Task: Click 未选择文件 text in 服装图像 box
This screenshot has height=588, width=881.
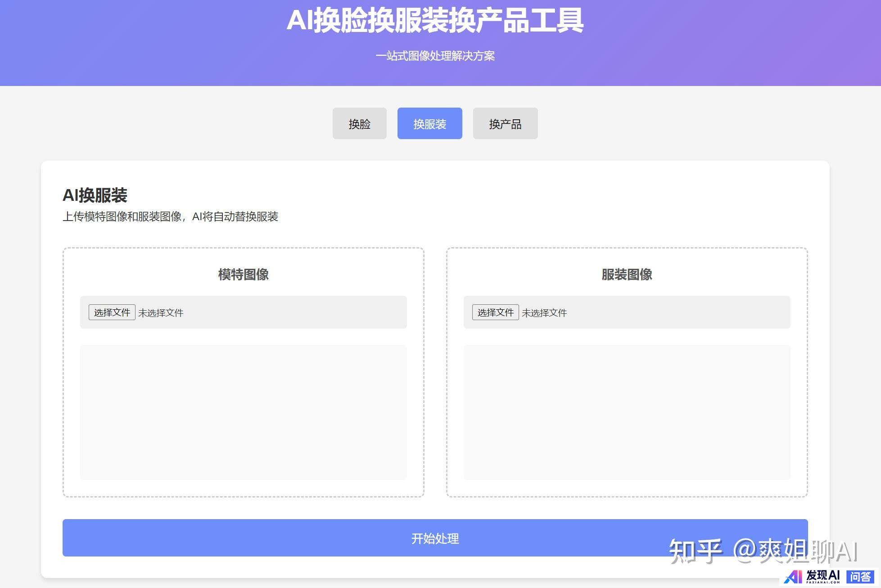Action: (544, 313)
